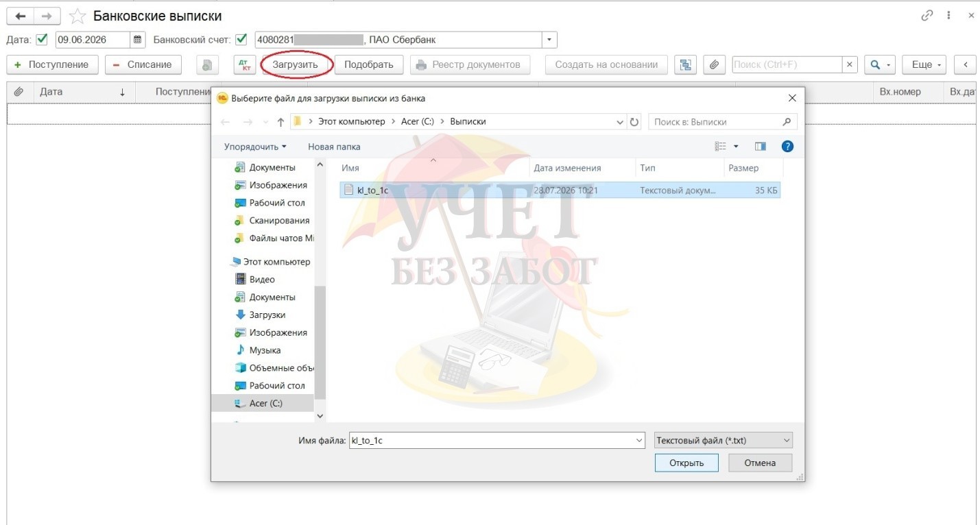Get link to Банковские выписки form
The image size is (980, 525).
coord(927,15)
